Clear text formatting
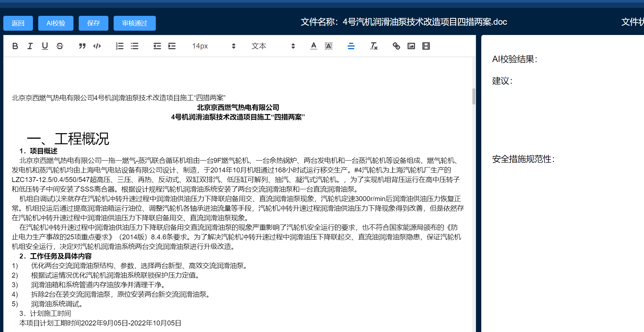This screenshot has width=644, height=332. pos(374,46)
